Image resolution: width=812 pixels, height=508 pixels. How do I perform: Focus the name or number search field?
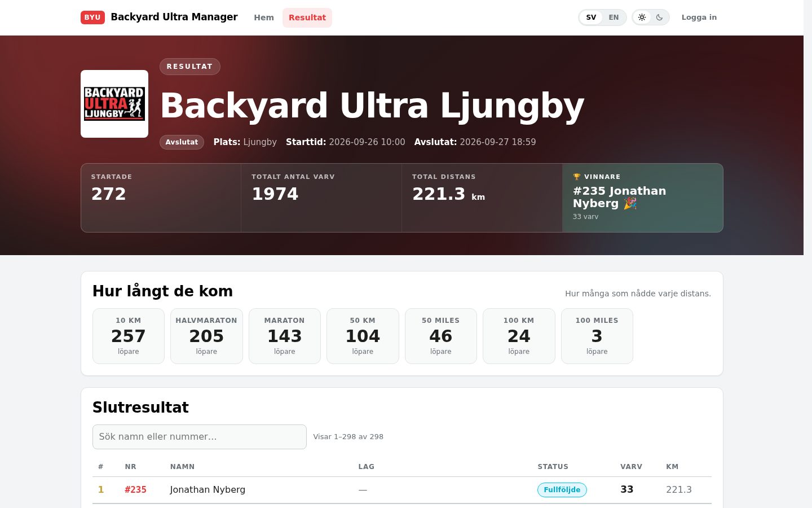(200, 437)
